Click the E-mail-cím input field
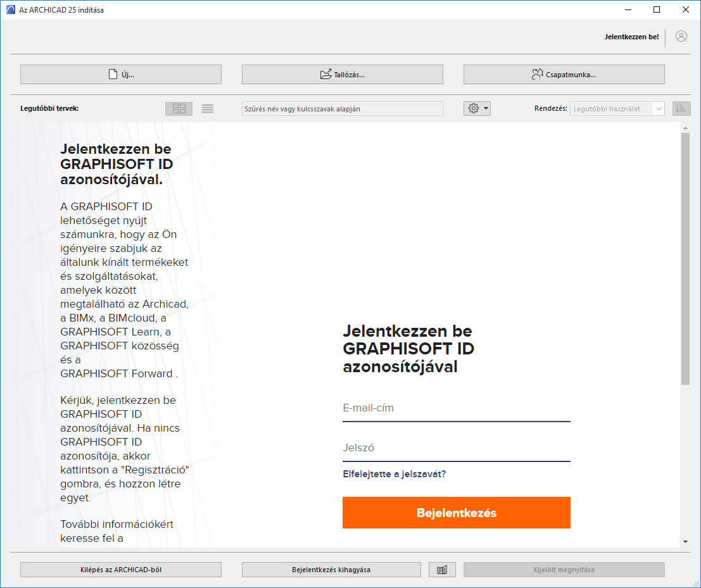The width and height of the screenshot is (701, 588). click(x=457, y=408)
